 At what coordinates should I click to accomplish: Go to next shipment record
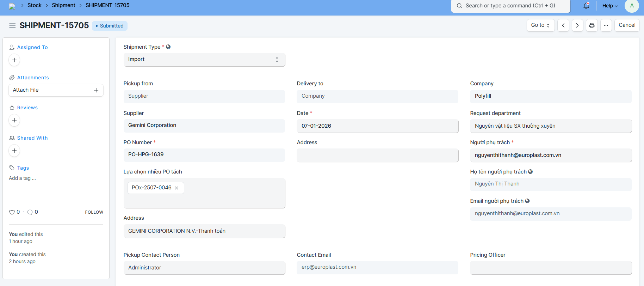pyautogui.click(x=577, y=25)
